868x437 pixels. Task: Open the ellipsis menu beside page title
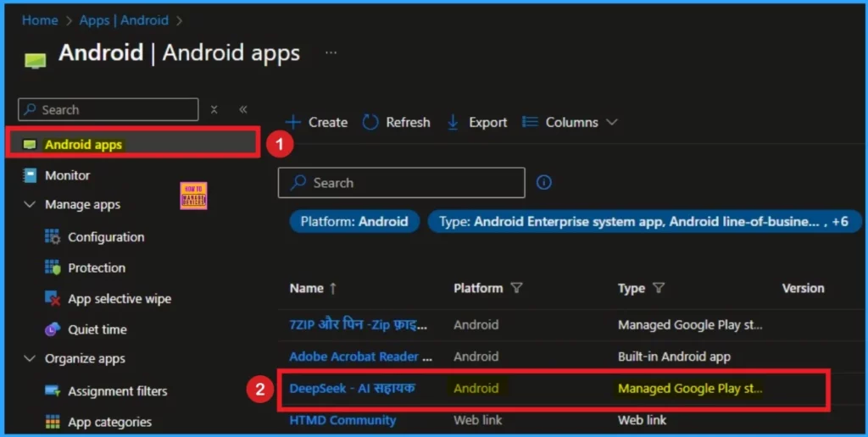click(x=331, y=53)
